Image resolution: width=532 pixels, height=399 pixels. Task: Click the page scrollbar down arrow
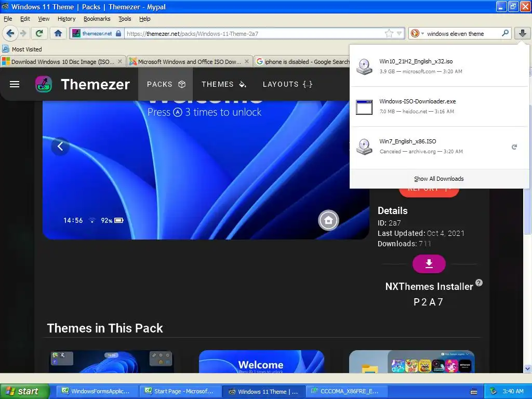[x=527, y=368]
